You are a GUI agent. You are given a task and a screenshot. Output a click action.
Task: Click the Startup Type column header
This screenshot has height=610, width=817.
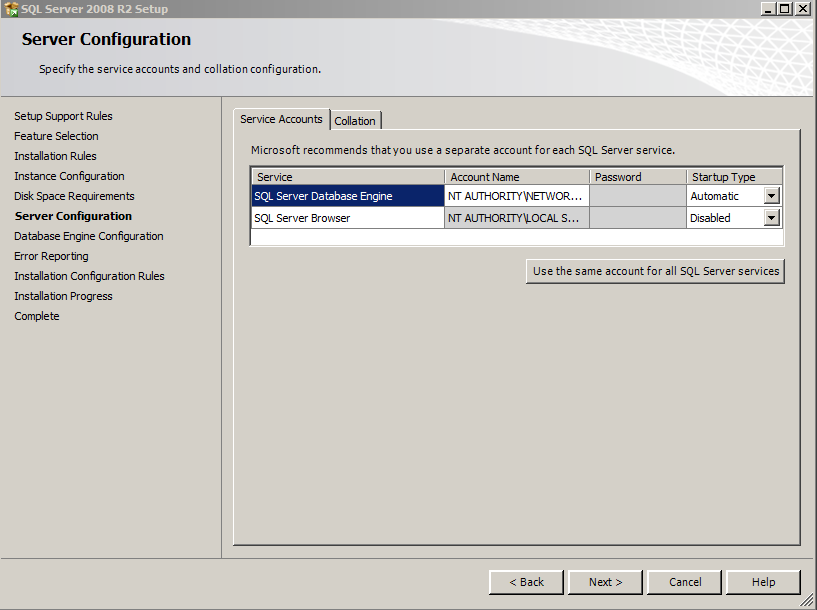click(x=734, y=177)
